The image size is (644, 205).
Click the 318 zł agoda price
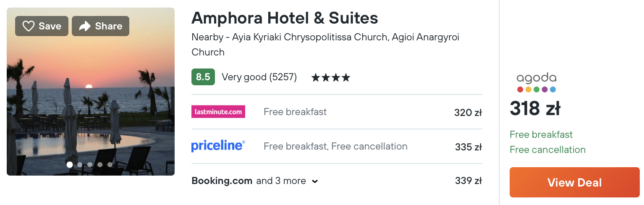(x=535, y=109)
